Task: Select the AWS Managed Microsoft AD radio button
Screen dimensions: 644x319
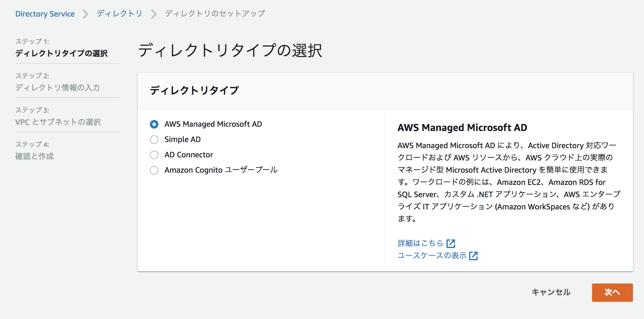Action: click(x=154, y=124)
